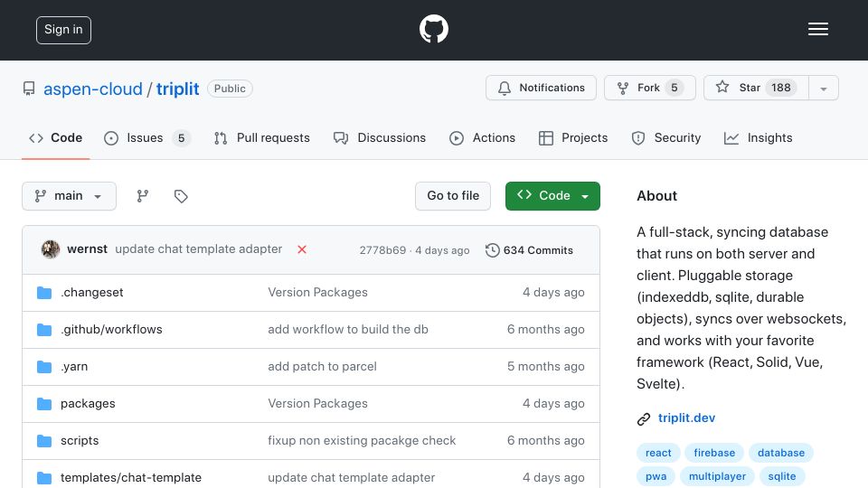Click wernst's avatar thumbnail
Image resolution: width=868 pixels, height=488 pixels.
pos(51,249)
